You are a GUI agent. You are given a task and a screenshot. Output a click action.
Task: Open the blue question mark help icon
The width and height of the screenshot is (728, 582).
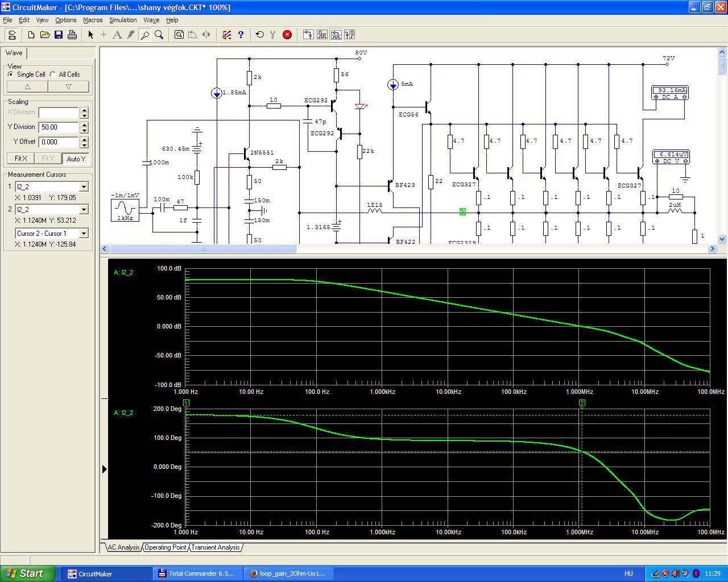(241, 35)
